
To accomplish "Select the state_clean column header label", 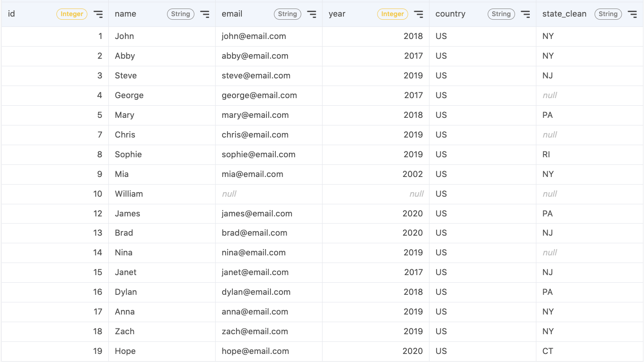I will pyautogui.click(x=564, y=14).
